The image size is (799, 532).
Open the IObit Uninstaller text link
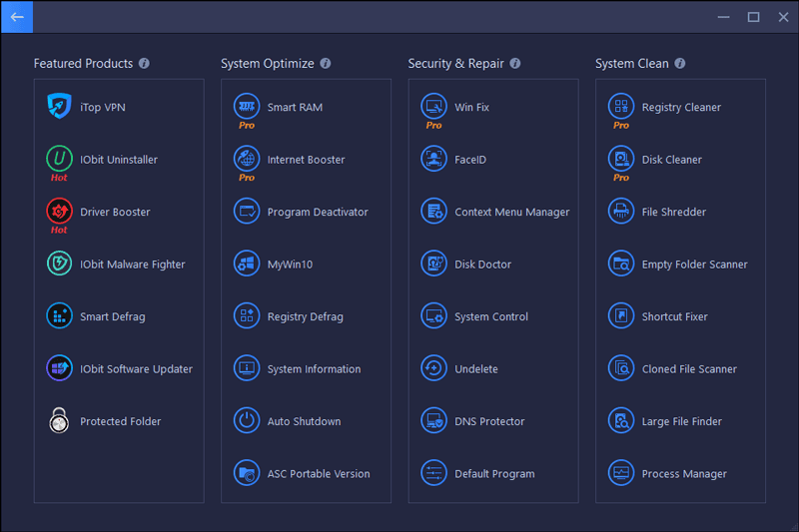coord(119,160)
